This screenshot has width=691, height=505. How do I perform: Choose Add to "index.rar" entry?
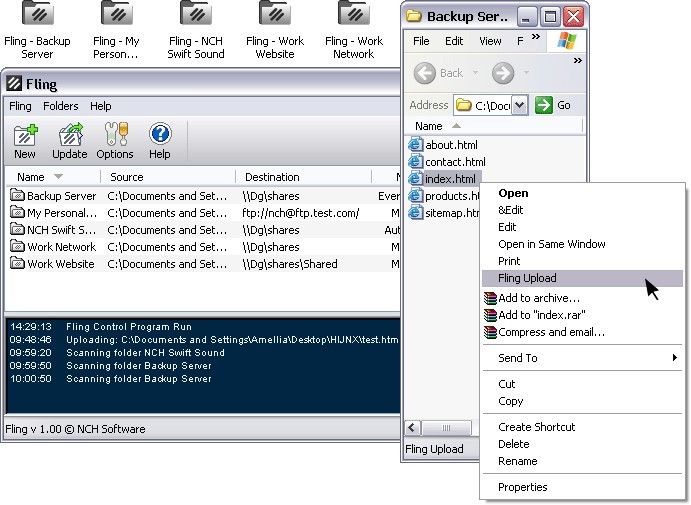(582, 315)
